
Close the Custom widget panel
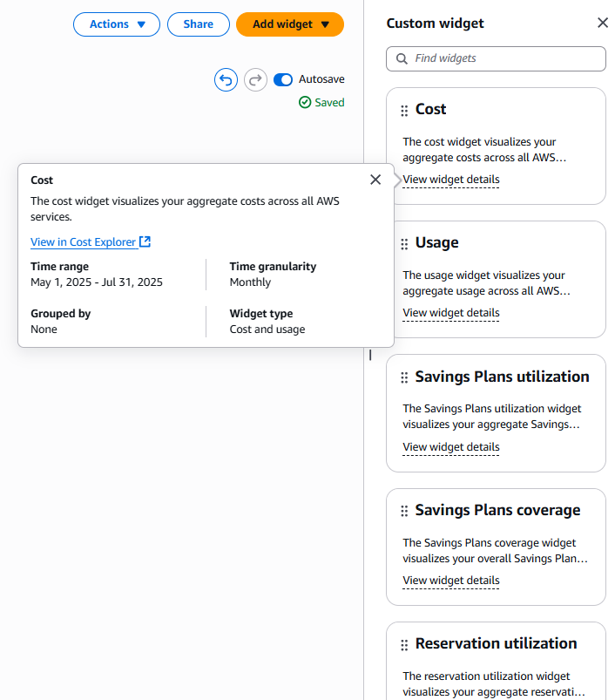coord(602,24)
